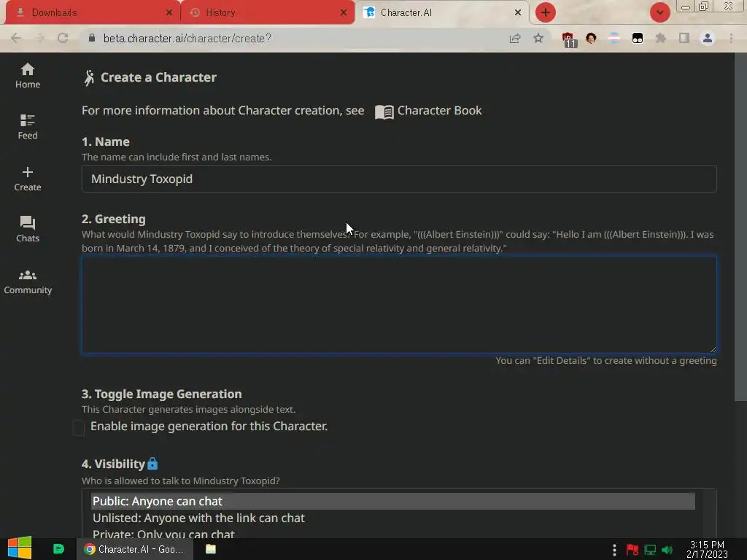Viewport: 747px width, 560px height.
Task: Open the avatar face extension icon
Action: [591, 38]
